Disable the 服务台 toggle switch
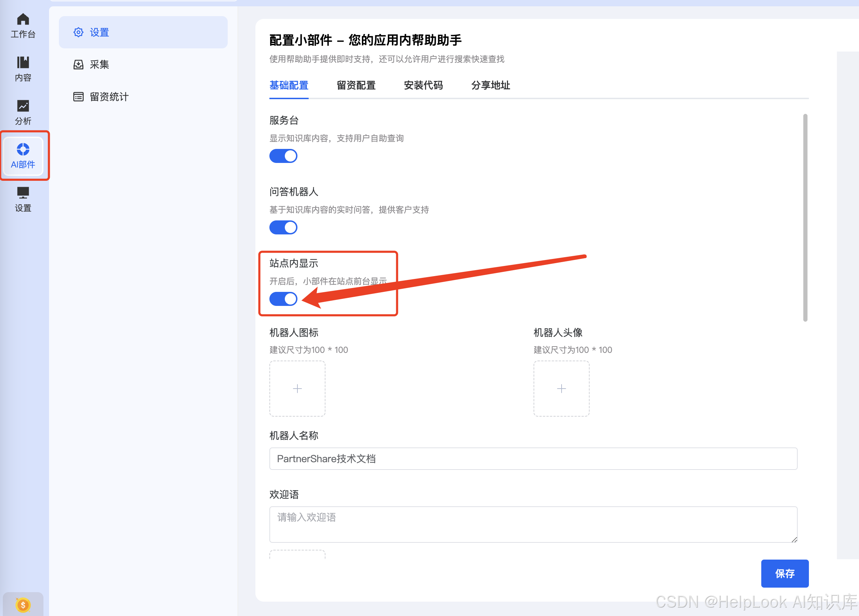 (x=283, y=156)
